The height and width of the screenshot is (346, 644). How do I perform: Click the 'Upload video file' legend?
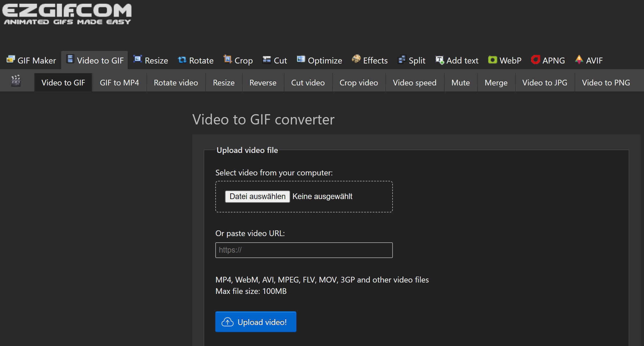point(247,150)
